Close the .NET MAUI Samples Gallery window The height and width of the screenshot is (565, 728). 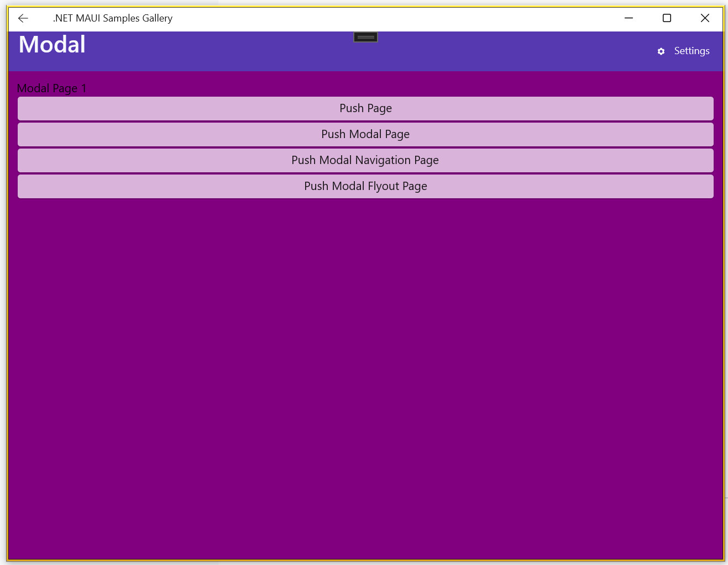[705, 18]
